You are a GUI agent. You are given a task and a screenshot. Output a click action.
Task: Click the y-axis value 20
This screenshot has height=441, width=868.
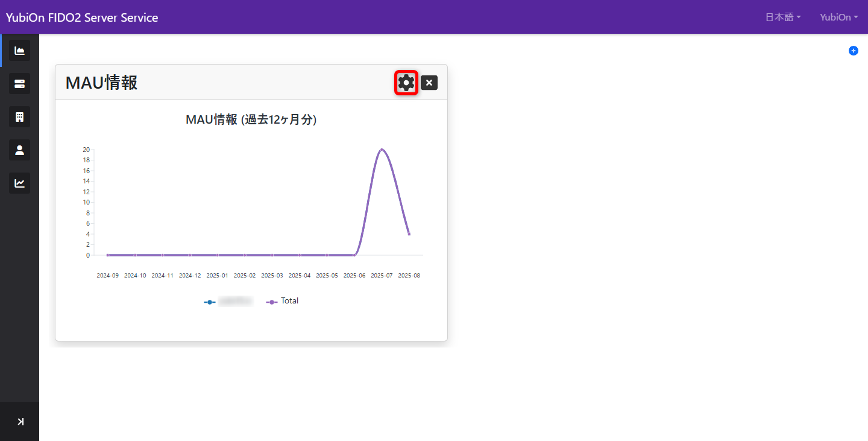(86, 150)
